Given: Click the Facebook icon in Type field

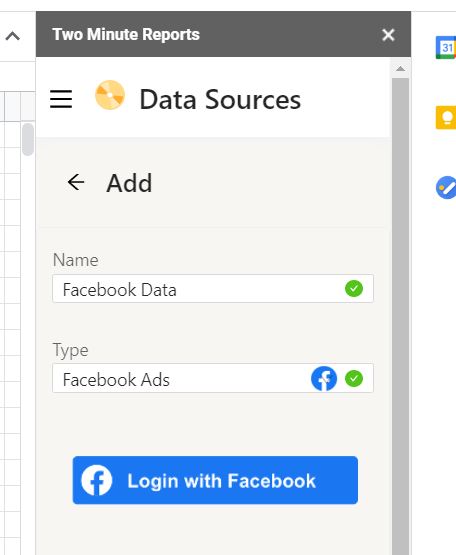Looking at the screenshot, I should (324, 378).
